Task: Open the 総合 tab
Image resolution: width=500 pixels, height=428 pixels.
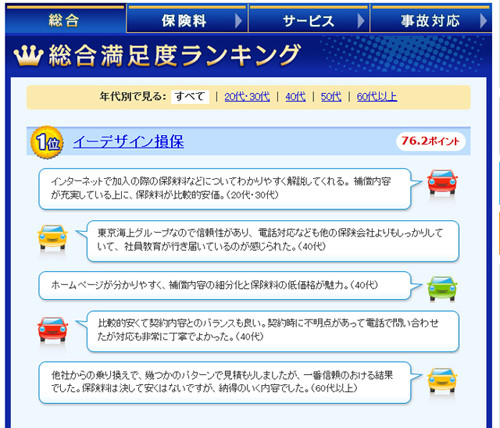Action: pyautogui.click(x=65, y=19)
